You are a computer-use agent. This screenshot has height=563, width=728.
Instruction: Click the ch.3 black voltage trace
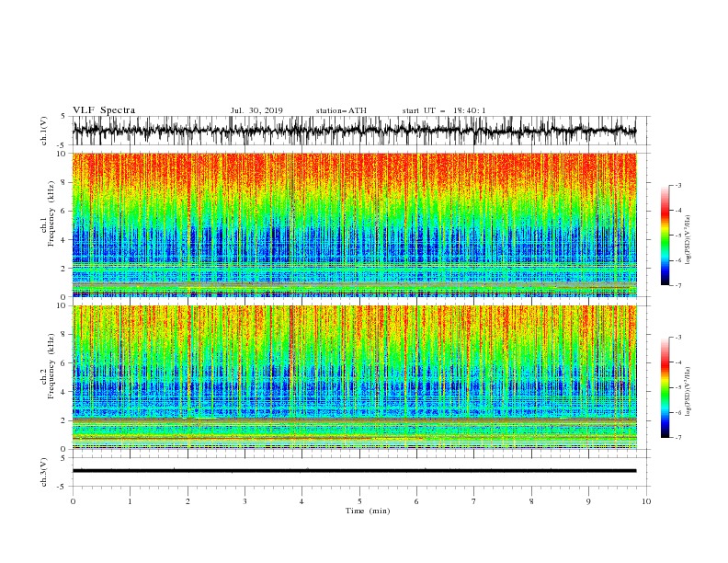(x=354, y=471)
